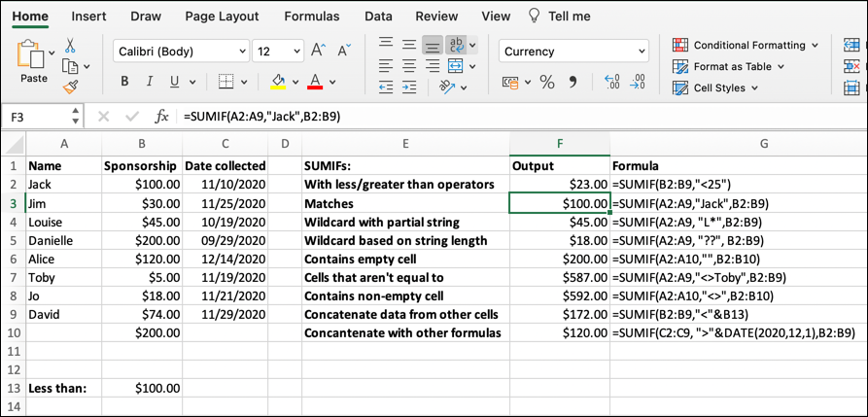This screenshot has width=868, height=417.
Task: Cut selection with the scissors icon
Action: (70, 45)
